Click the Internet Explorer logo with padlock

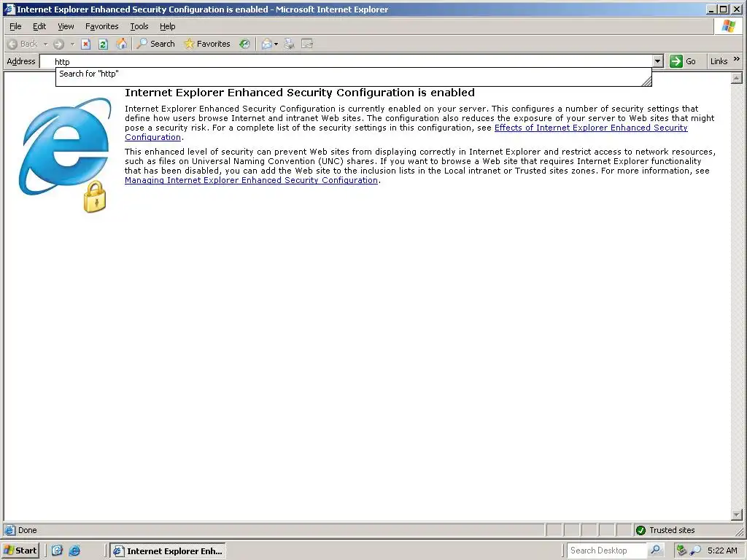[64, 155]
